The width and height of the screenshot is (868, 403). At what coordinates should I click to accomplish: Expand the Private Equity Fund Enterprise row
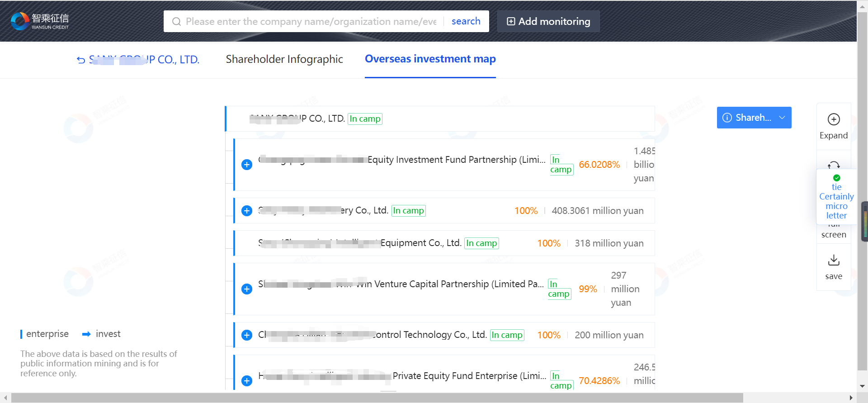(x=247, y=381)
